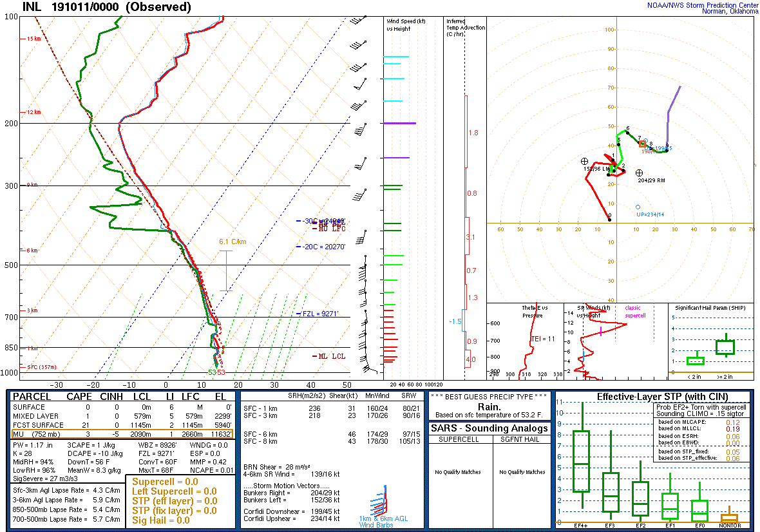The image size is (760, 532).
Task: Click the '700-500mb Lapse Rate' line
Action: pos(66,519)
